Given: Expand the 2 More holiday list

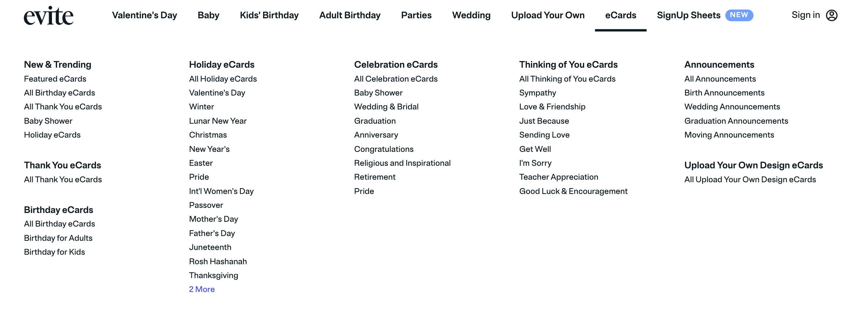Looking at the screenshot, I should [x=202, y=289].
